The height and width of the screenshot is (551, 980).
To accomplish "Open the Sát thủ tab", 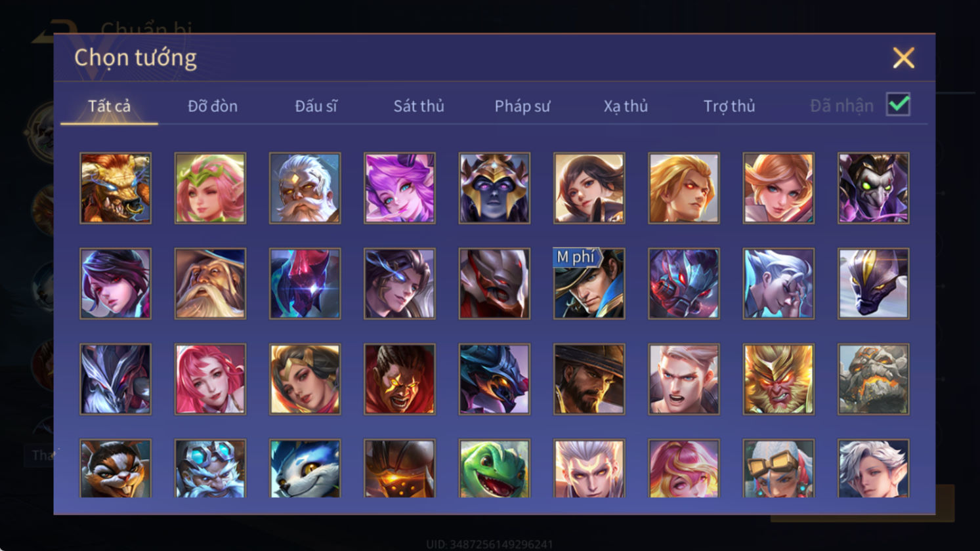I will 419,106.
